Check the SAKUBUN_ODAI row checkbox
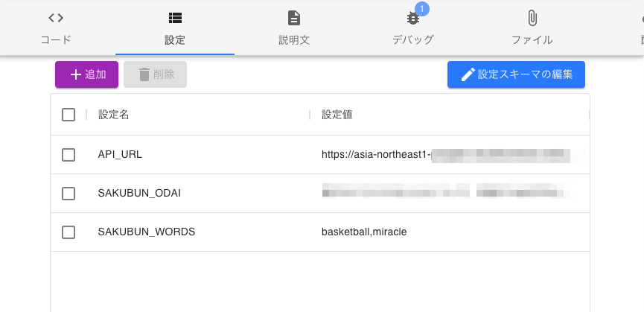The image size is (644, 312). [68, 194]
